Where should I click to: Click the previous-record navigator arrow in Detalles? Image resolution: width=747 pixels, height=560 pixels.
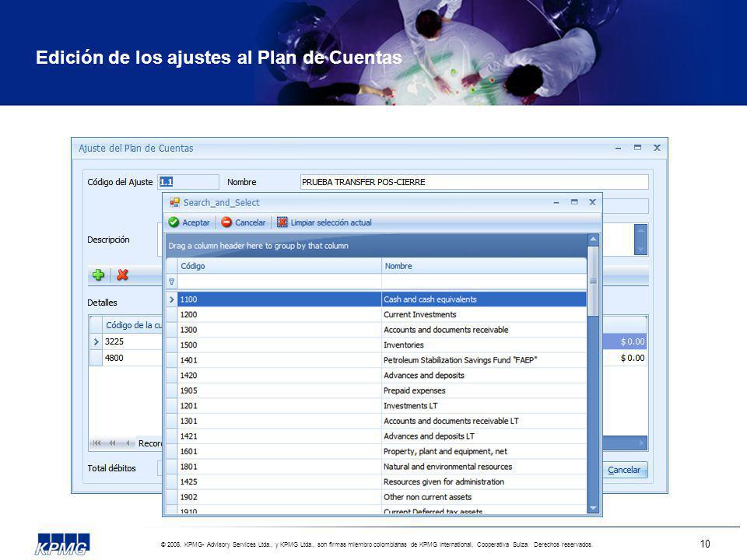coord(128,443)
